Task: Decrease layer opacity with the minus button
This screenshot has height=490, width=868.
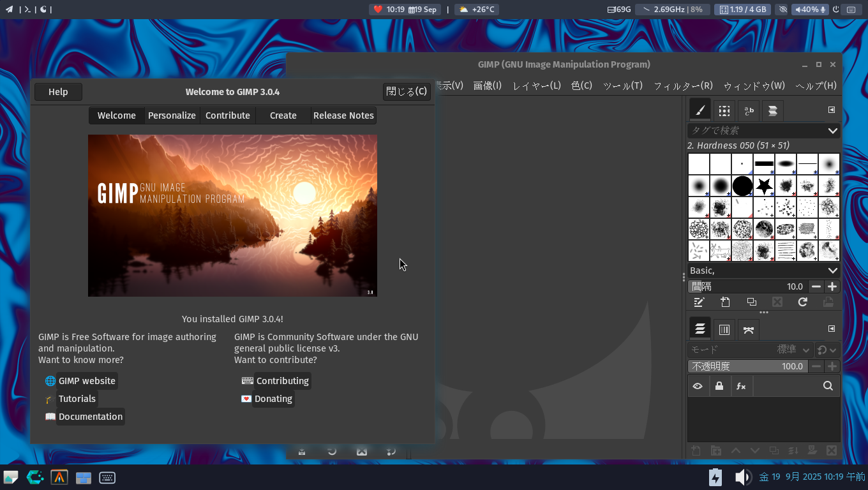Action: [816, 366]
